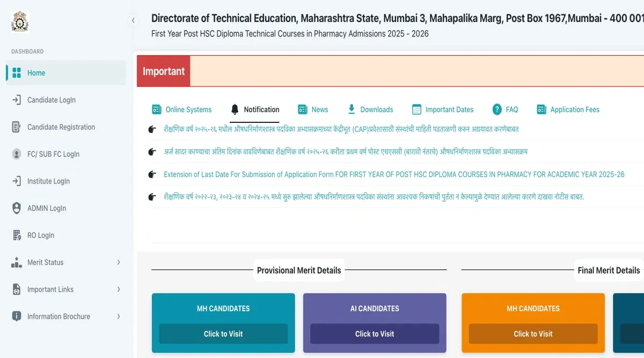644x358 pixels.
Task: Click the Candidate Registration sidebar icon
Action: pyautogui.click(x=17, y=127)
